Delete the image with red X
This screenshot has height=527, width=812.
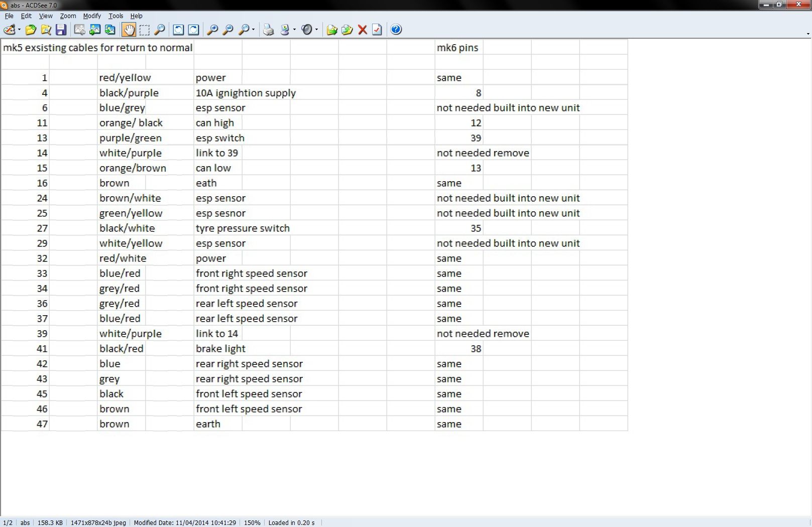click(x=362, y=30)
